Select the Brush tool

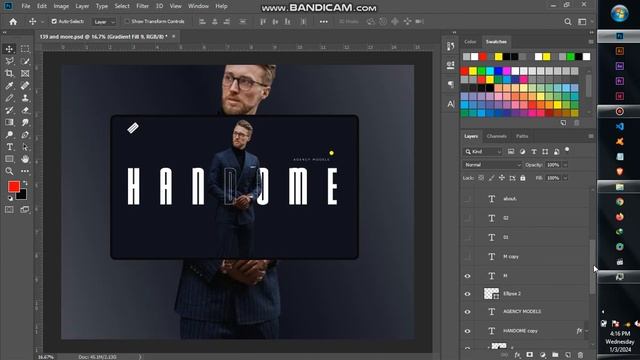pos(9,98)
